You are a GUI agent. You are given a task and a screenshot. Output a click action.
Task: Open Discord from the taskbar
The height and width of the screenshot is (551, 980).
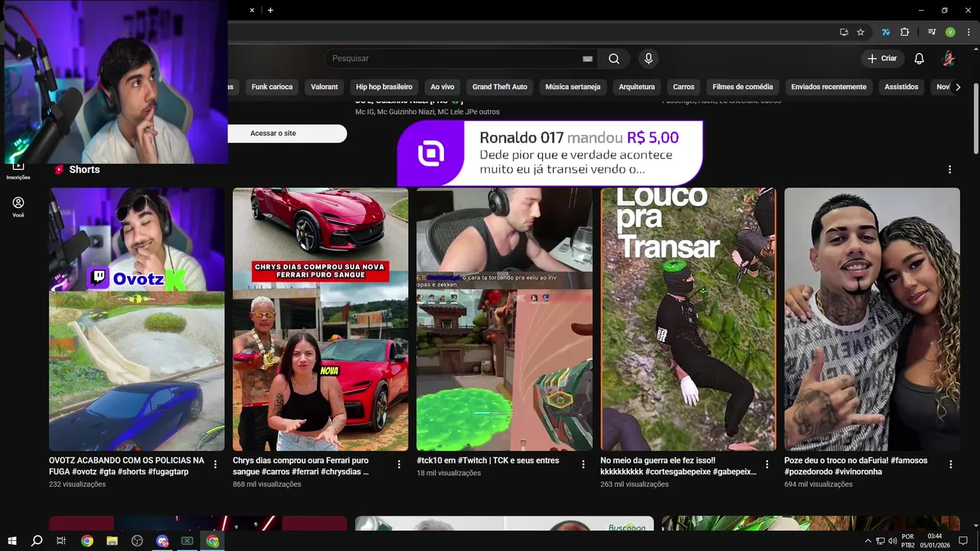tap(162, 541)
